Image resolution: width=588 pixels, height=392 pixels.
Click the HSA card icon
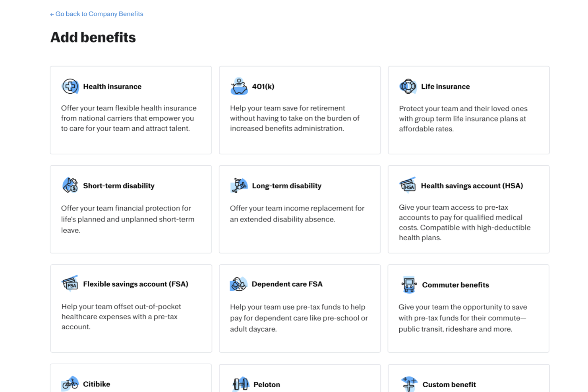pyautogui.click(x=408, y=185)
